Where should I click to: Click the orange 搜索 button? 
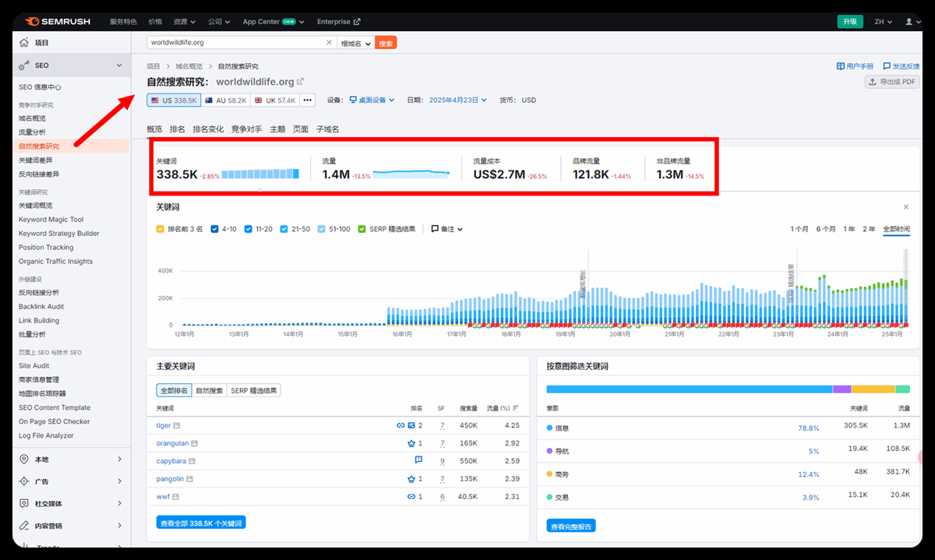(386, 43)
